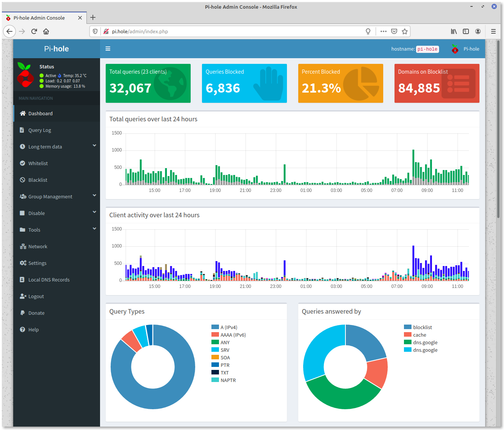Toggle the Firefox sidebar view icon
Screen dimensions: 504x430
466,31
